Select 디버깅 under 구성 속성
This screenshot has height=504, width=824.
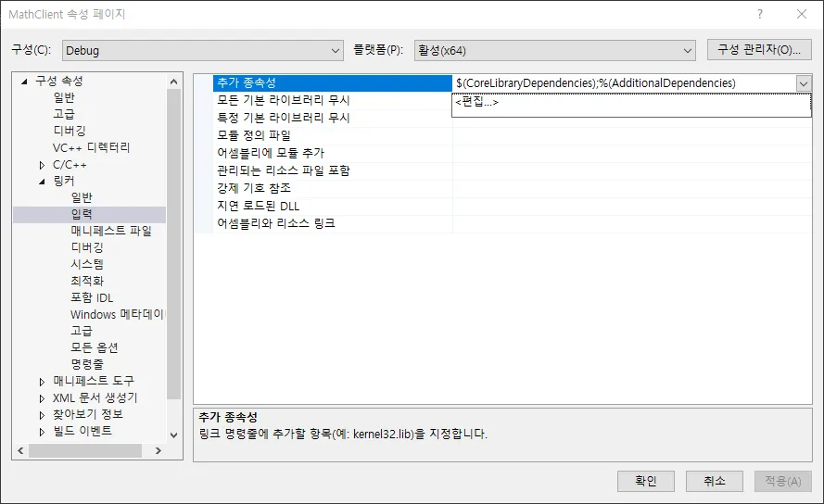pyautogui.click(x=70, y=131)
